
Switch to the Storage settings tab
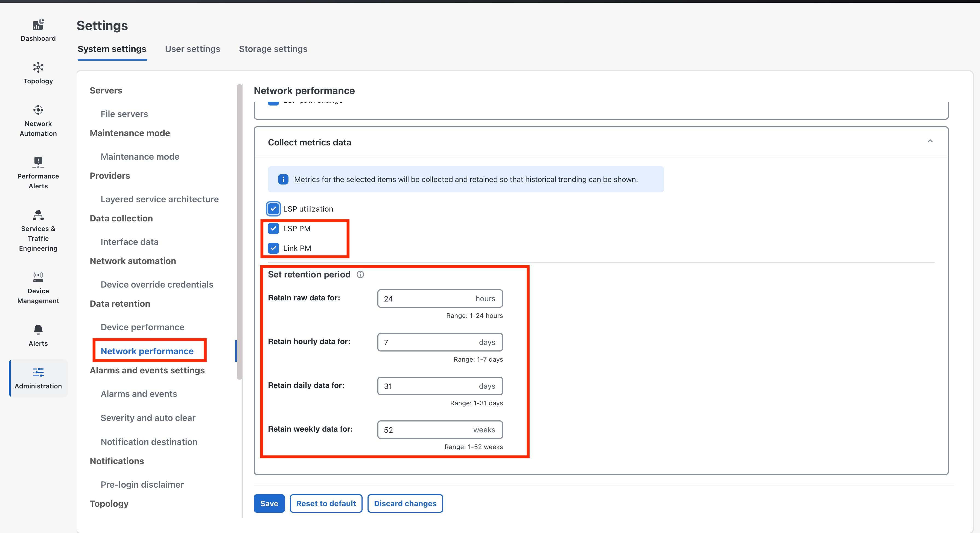[273, 49]
